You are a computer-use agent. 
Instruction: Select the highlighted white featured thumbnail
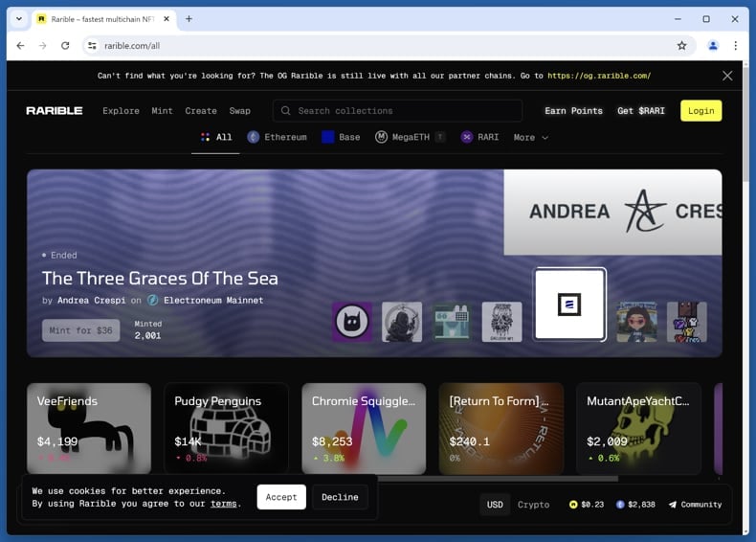569,305
